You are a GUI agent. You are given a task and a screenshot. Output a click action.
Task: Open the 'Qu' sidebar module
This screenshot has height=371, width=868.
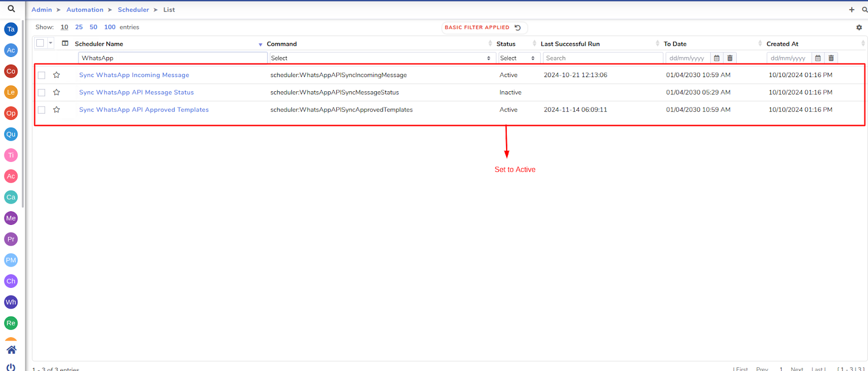[11, 134]
